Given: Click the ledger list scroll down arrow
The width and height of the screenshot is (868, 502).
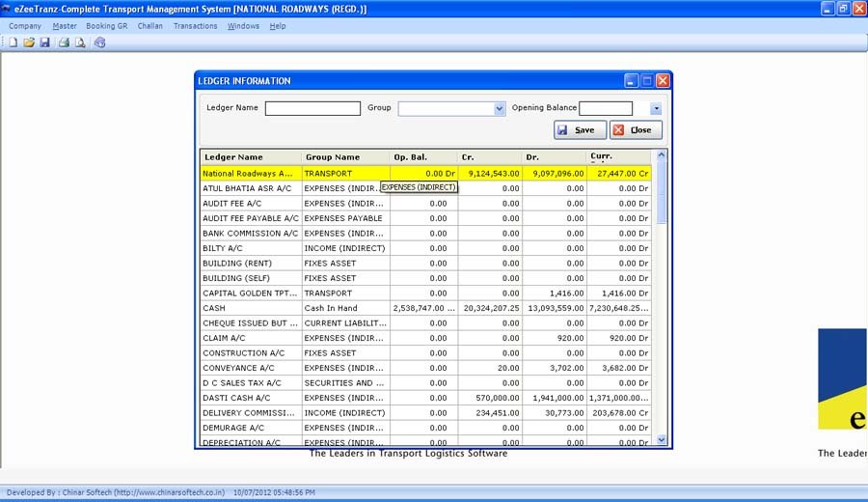Looking at the screenshot, I should (x=661, y=440).
